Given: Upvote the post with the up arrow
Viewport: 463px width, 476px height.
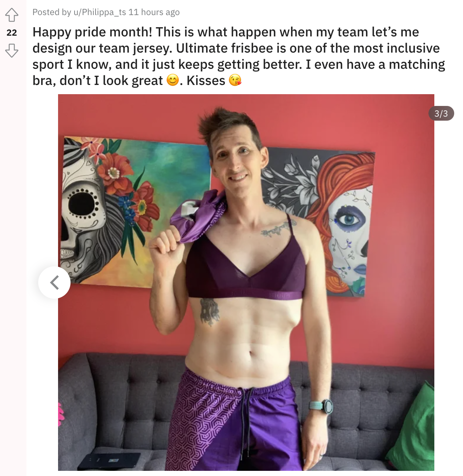Looking at the screenshot, I should (x=12, y=15).
